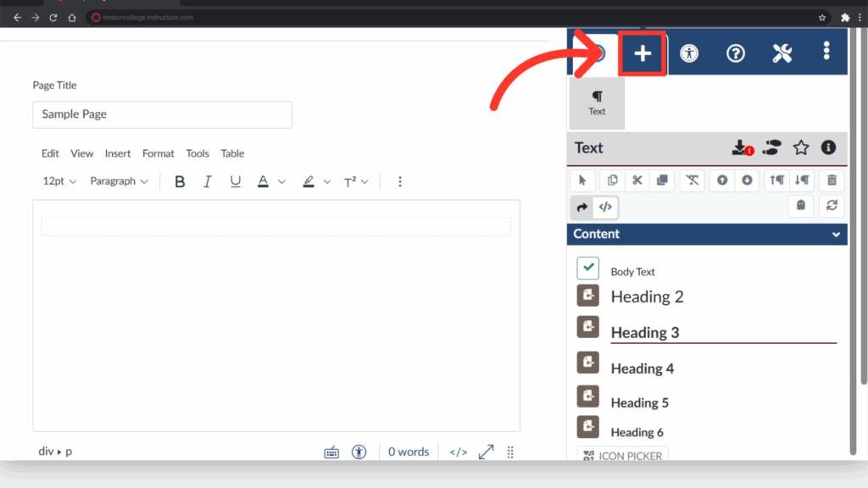The image size is (868, 488).
Task: Click the footsteps icon in Text header
Action: point(771,147)
